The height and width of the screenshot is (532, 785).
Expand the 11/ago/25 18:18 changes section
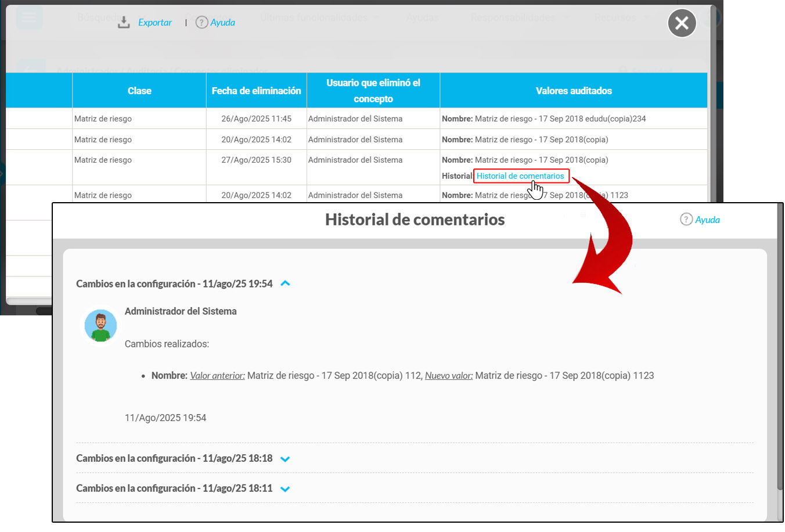(x=285, y=459)
